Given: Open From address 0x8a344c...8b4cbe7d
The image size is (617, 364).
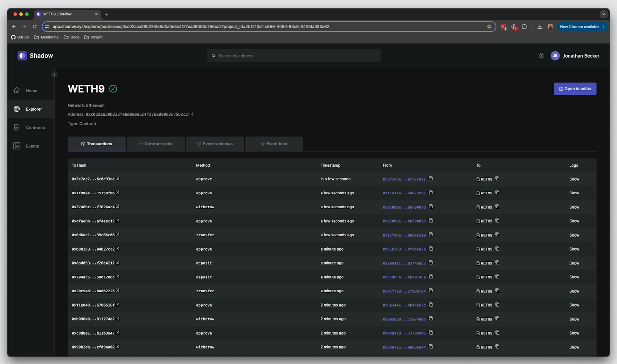Looking at the screenshot, I should (x=404, y=305).
